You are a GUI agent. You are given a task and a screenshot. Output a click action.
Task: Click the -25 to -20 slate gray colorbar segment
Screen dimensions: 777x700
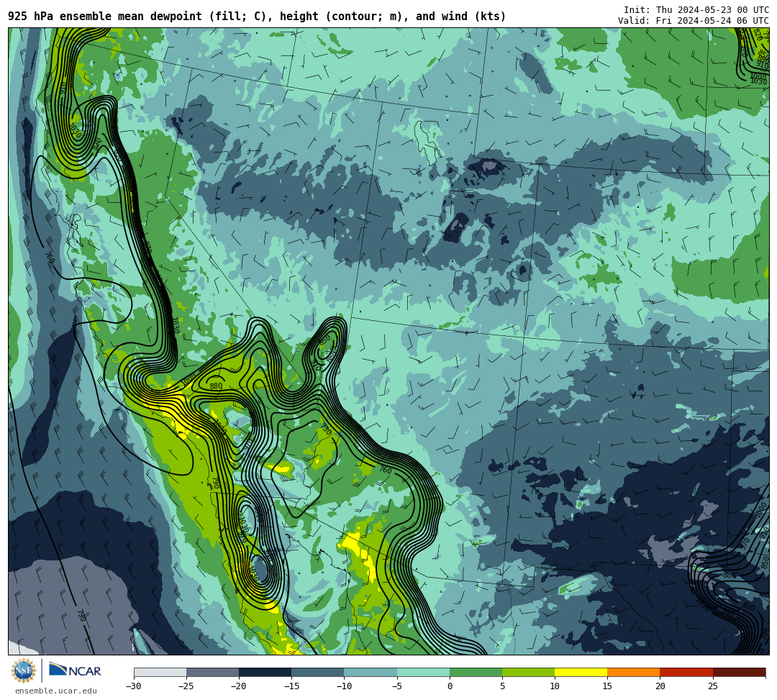(x=212, y=672)
